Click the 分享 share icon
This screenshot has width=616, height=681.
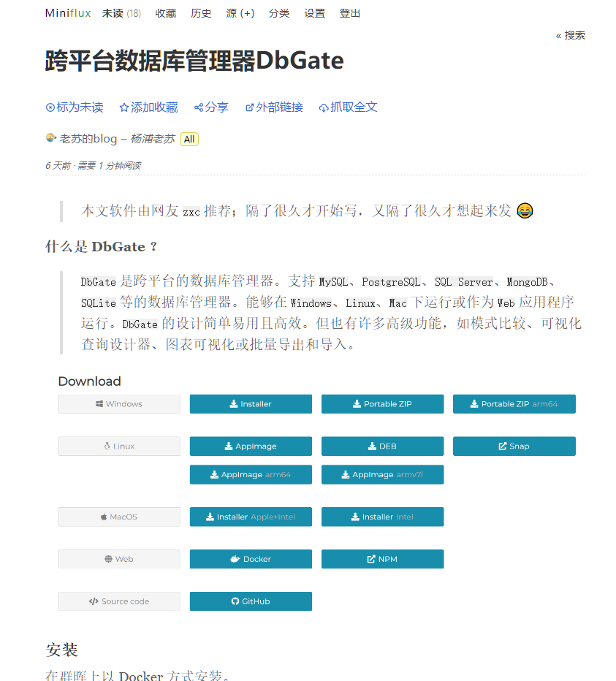point(199,107)
